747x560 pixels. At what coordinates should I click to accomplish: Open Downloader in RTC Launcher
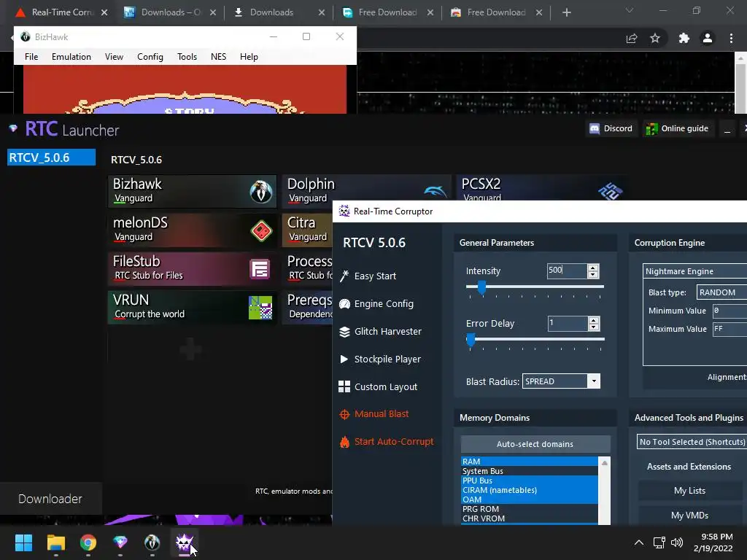[50, 499]
